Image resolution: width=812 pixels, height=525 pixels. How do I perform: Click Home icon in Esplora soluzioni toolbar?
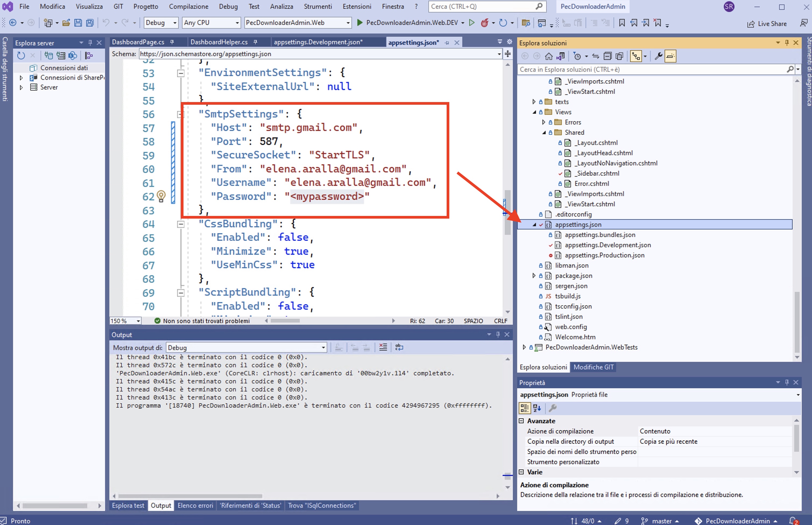point(549,56)
